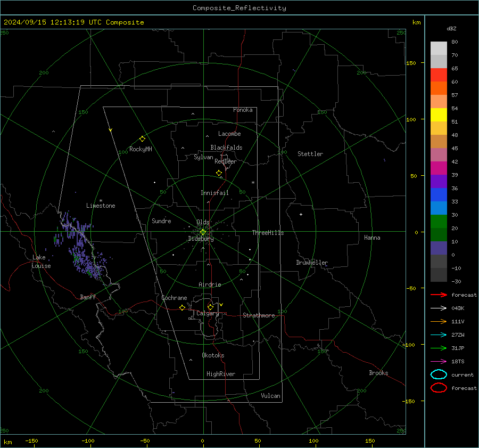The image size is (479, 448).
Task: Click the Airdrie city label
Action: (x=210, y=284)
